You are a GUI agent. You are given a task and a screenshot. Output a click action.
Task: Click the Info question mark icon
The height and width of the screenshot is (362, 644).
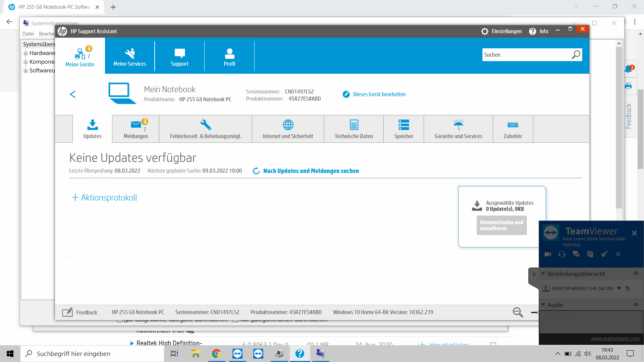[x=533, y=32]
